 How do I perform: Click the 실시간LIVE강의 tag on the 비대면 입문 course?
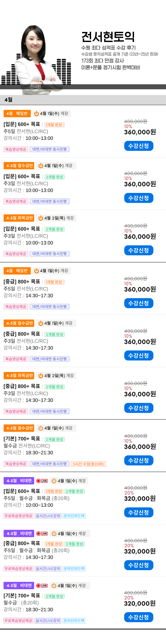48,516
